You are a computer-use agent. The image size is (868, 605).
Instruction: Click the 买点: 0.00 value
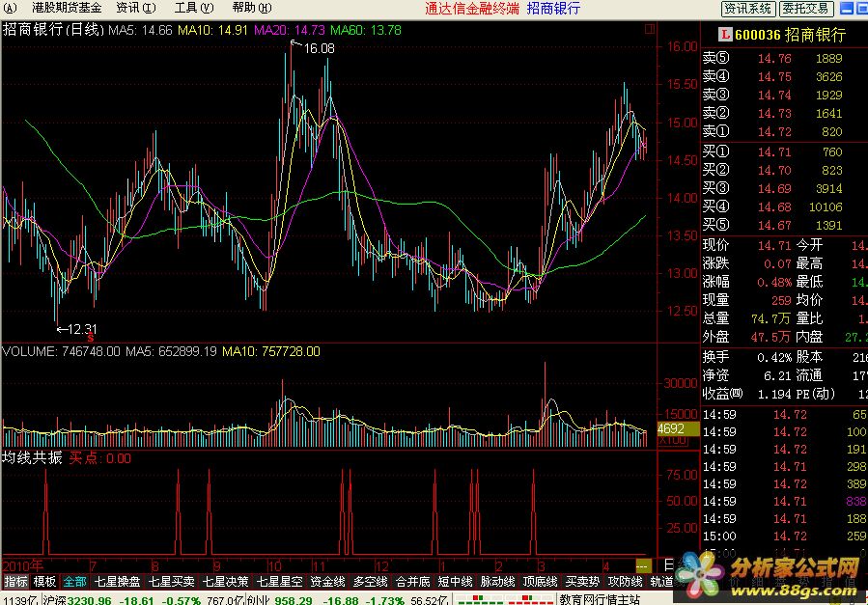point(100,458)
